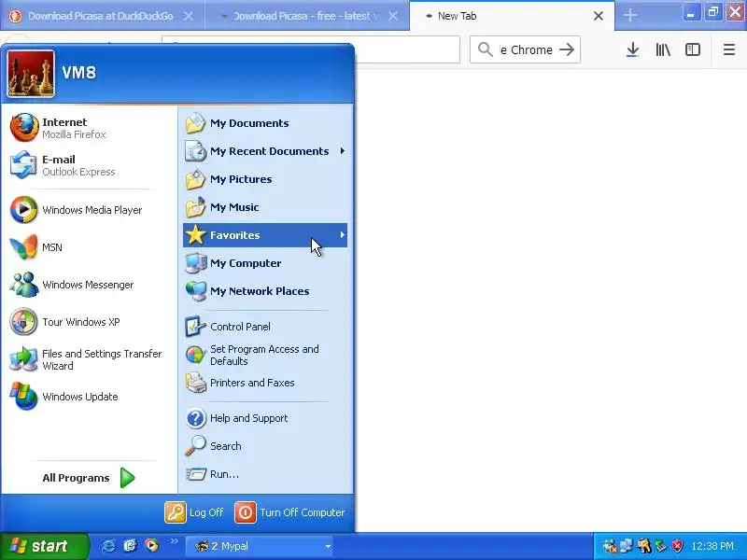Open Search from Start menu
This screenshot has height=560, width=747.
click(x=265, y=446)
